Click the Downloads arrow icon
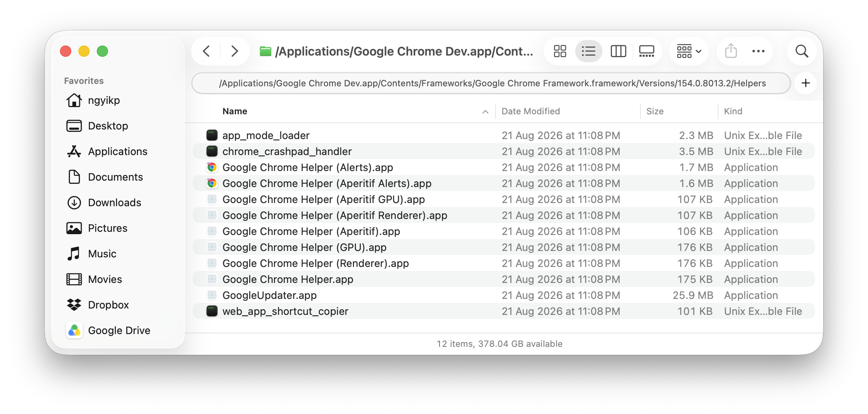 (74, 203)
